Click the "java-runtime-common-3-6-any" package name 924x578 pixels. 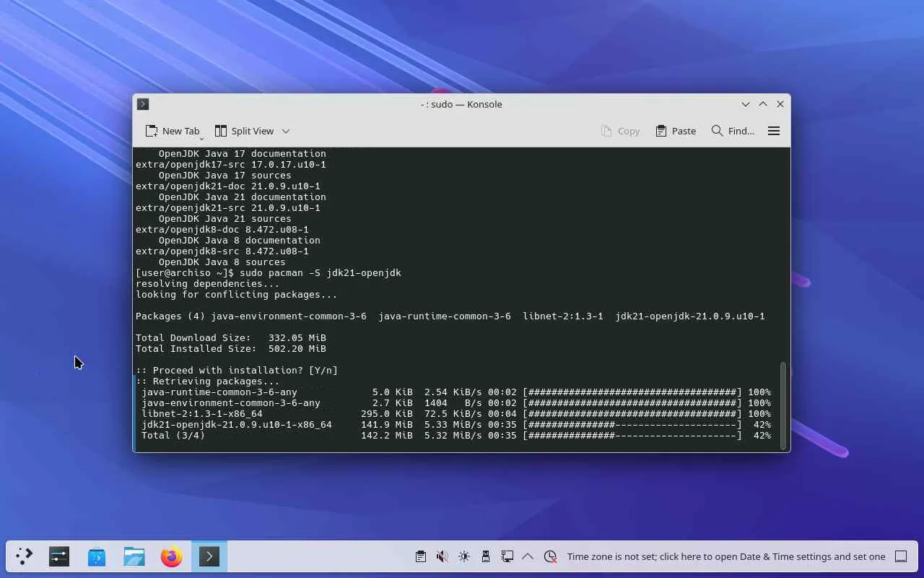point(219,392)
